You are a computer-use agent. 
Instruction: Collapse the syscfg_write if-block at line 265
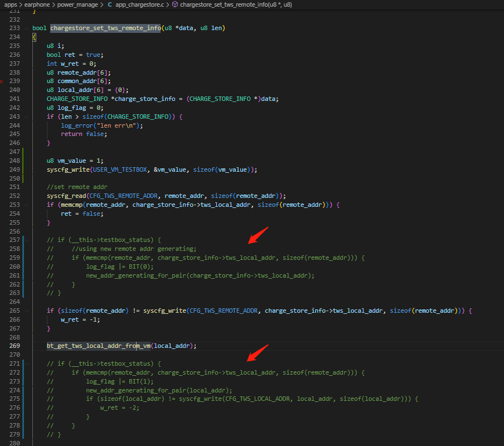coord(27,311)
